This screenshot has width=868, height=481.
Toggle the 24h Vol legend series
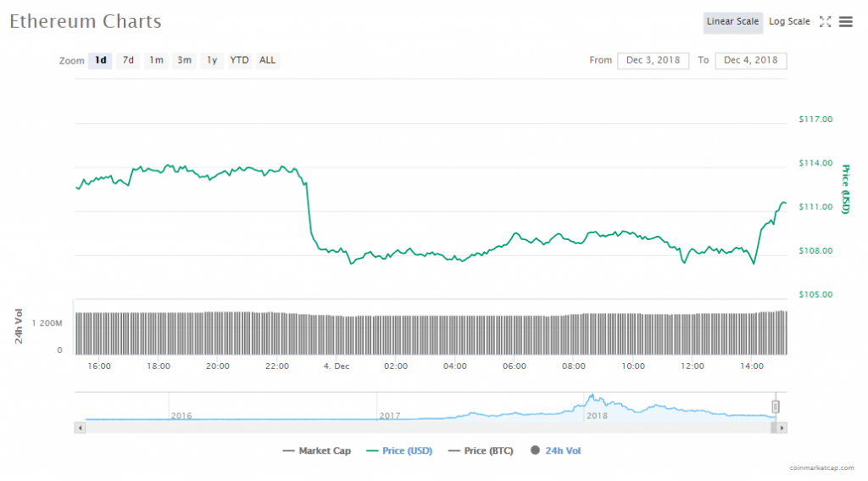point(556,450)
